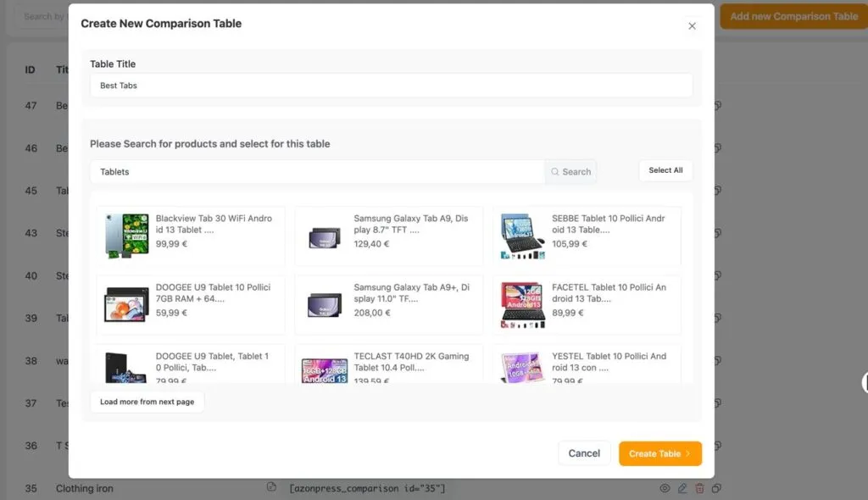Select the TECLAST T40HD 2K Gaming Tablet
The image size is (868, 500).
pyautogui.click(x=388, y=364)
